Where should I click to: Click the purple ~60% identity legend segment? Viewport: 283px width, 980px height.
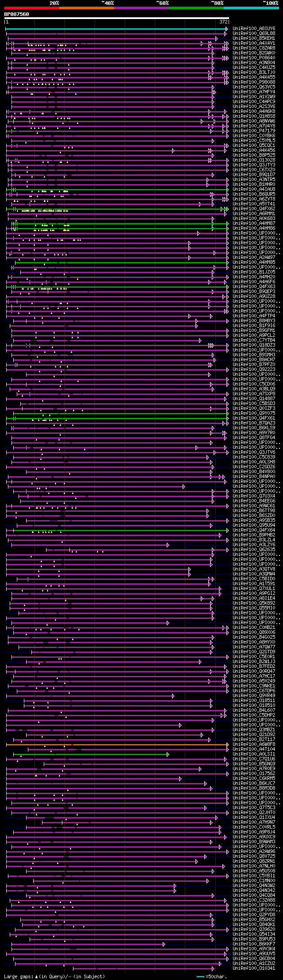(x=141, y=8)
